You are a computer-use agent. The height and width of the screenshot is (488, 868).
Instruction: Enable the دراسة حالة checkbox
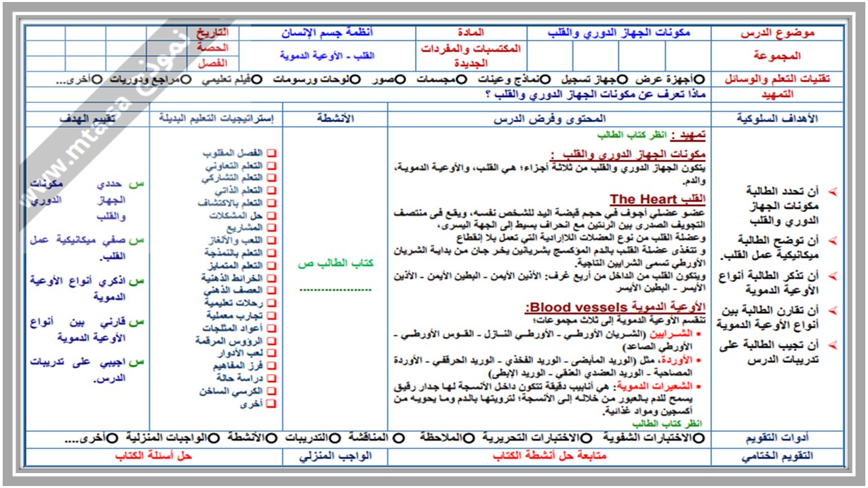pyautogui.click(x=271, y=378)
